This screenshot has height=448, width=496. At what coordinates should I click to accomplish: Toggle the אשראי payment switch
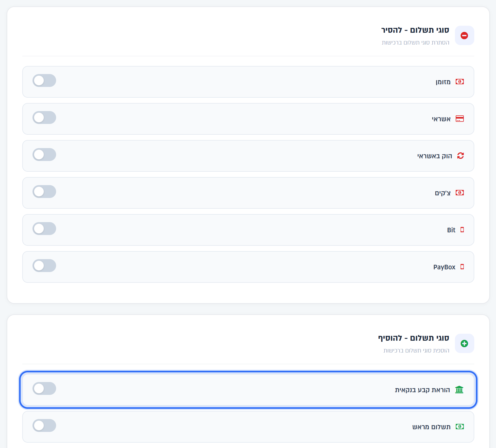pos(44,117)
